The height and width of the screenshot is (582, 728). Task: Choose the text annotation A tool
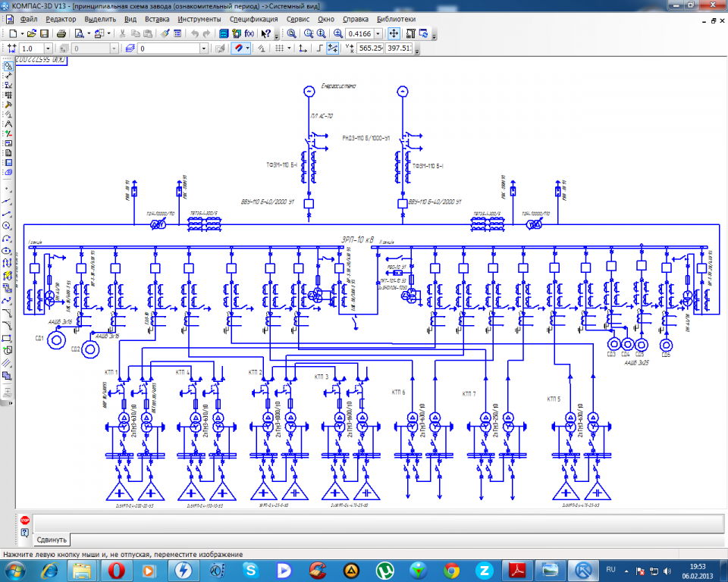coord(8,124)
